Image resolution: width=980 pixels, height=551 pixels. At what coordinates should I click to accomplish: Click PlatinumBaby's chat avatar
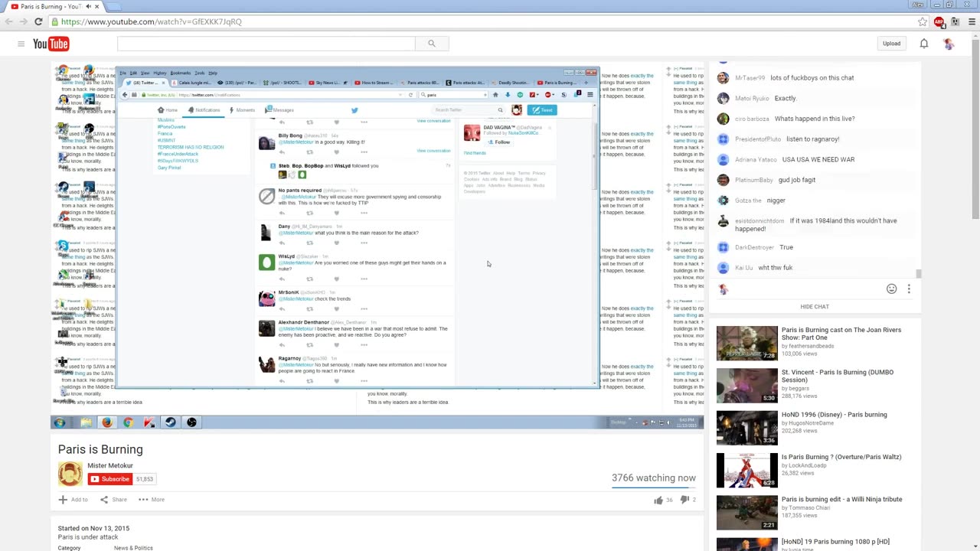[x=723, y=180]
